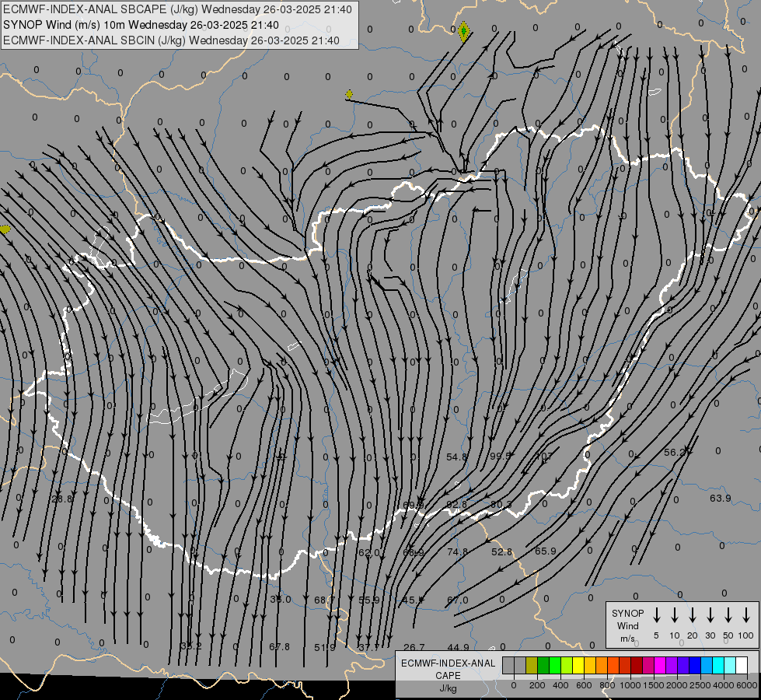Choose the pure blue CAPE legend swatch

click(695, 665)
